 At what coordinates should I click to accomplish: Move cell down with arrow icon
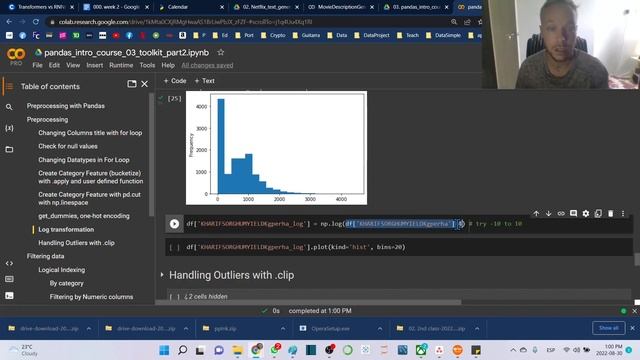pos(549,213)
